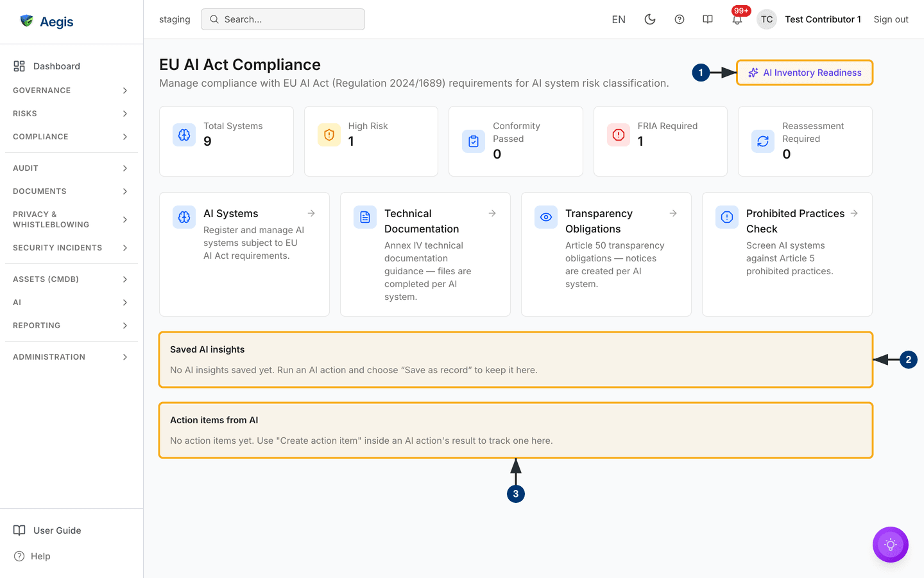924x578 pixels.
Task: Click the Aegis shield logo
Action: coord(26,21)
